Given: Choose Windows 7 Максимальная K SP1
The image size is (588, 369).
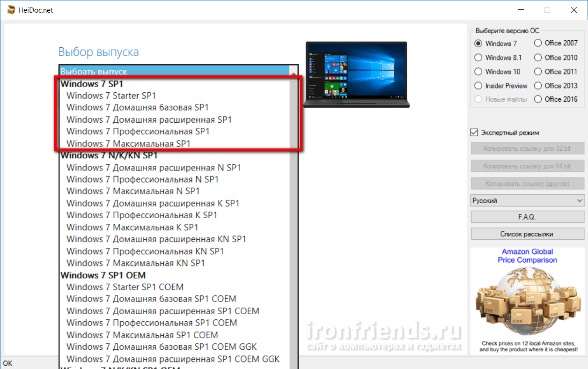Looking at the screenshot, I should point(174,227).
